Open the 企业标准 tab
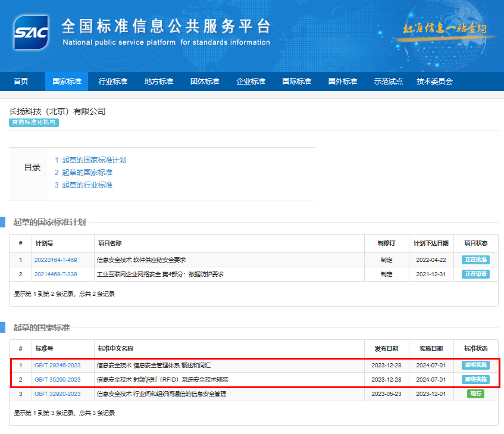This screenshot has width=504, height=434. [251, 82]
